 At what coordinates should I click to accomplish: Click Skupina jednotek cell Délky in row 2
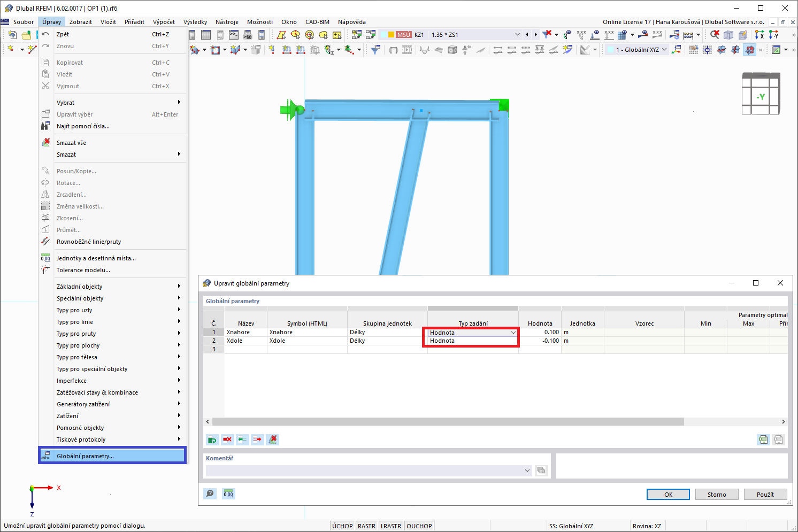pos(387,341)
